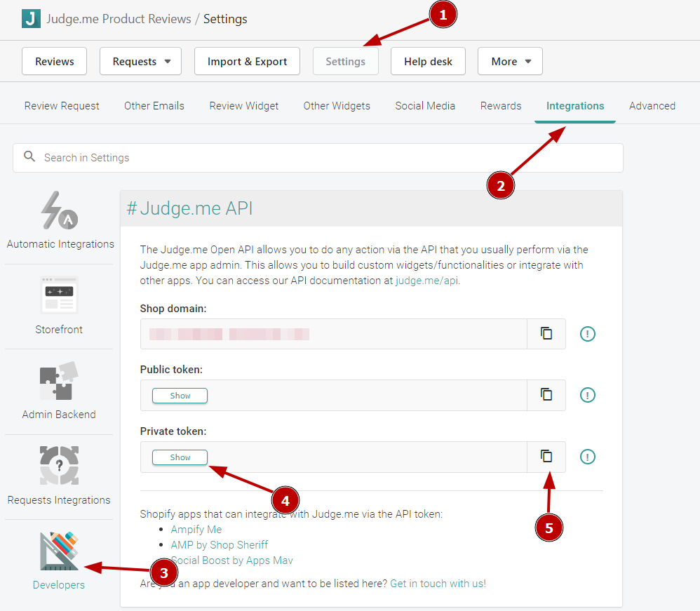Click the Requests Integrations label
This screenshot has width=700, height=611.
tap(59, 499)
